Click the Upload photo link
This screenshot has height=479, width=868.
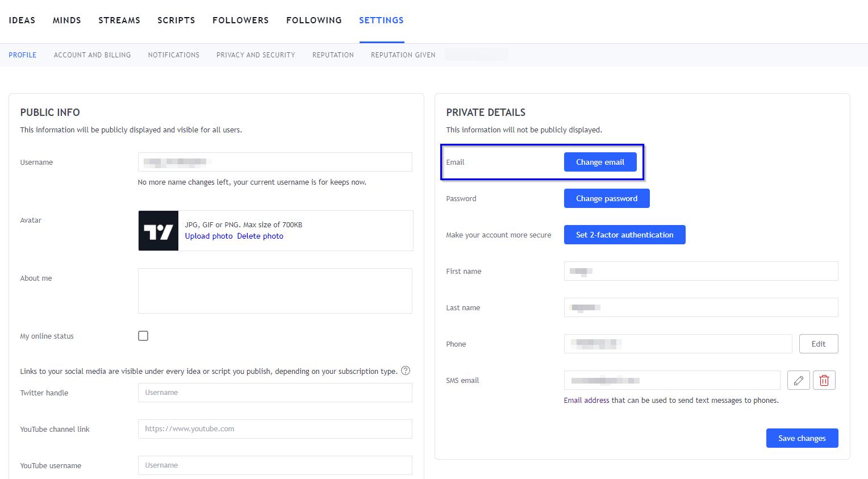(208, 235)
